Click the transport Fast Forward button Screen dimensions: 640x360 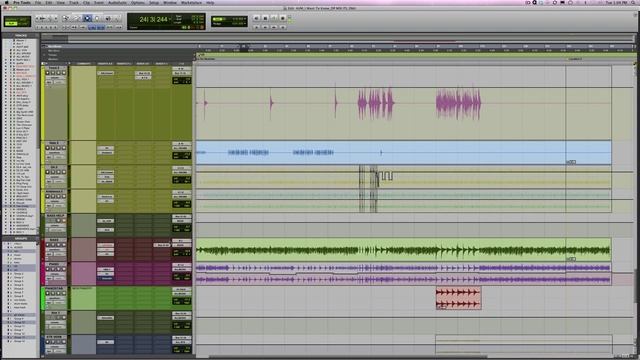pos(274,27)
